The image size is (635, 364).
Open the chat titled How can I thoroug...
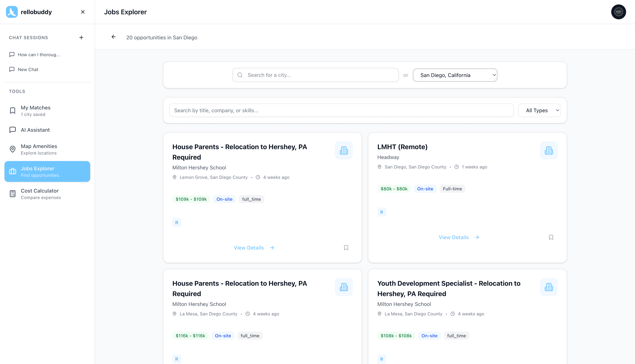click(x=39, y=55)
